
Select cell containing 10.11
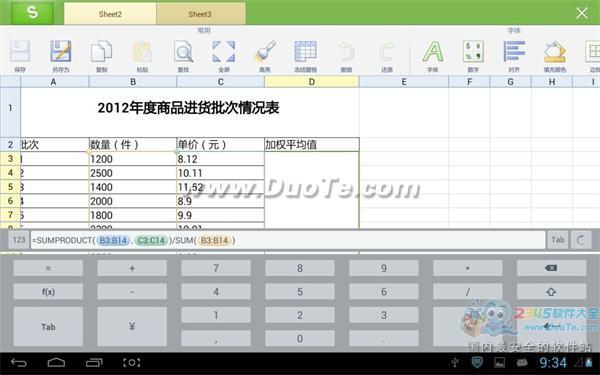[220, 173]
